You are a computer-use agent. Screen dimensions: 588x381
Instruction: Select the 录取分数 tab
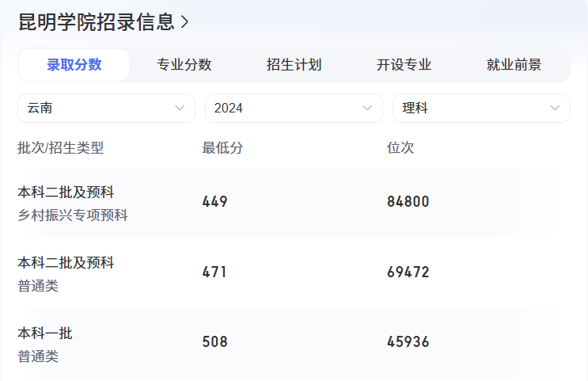point(74,65)
